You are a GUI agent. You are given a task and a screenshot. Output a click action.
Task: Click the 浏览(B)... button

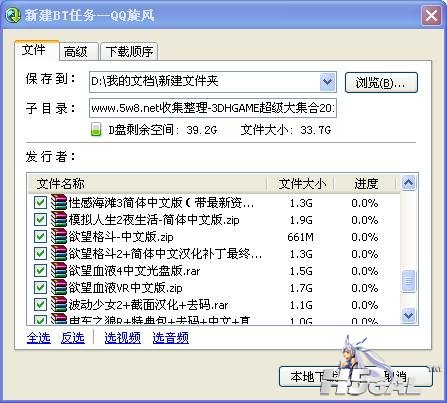pos(381,82)
